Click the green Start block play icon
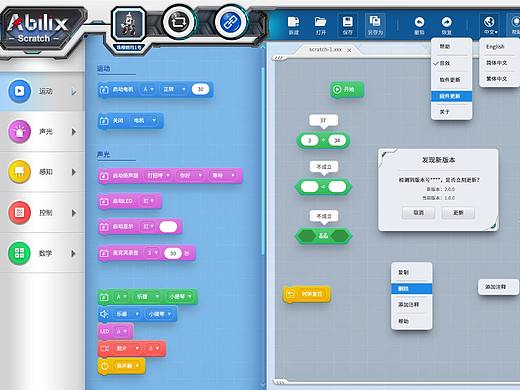The height and width of the screenshot is (390, 520). 337,89
